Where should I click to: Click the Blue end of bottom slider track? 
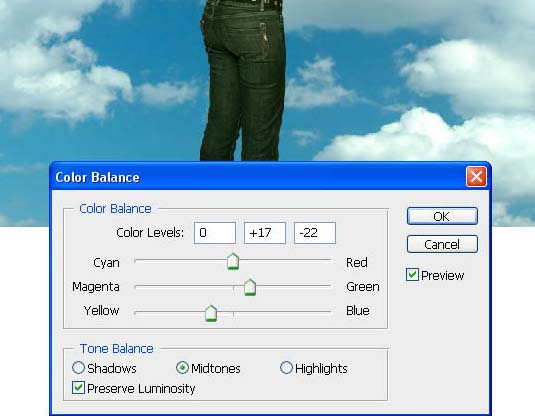[329, 312]
